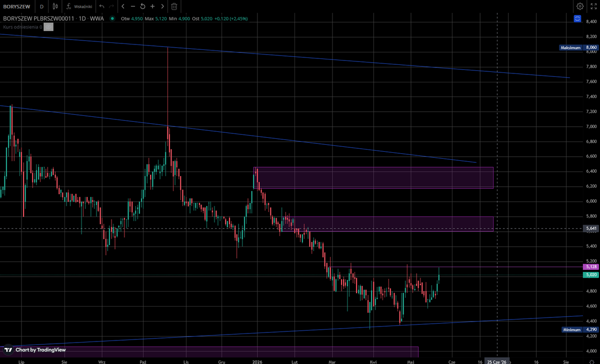
Task: Move chart right with arrow
Action: click(x=162, y=6)
